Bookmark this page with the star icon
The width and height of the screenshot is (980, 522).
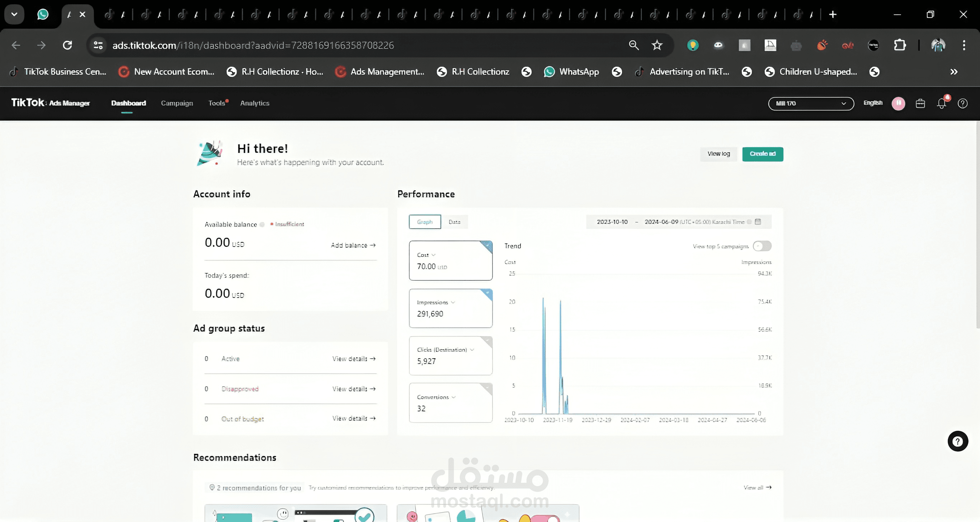tap(657, 45)
